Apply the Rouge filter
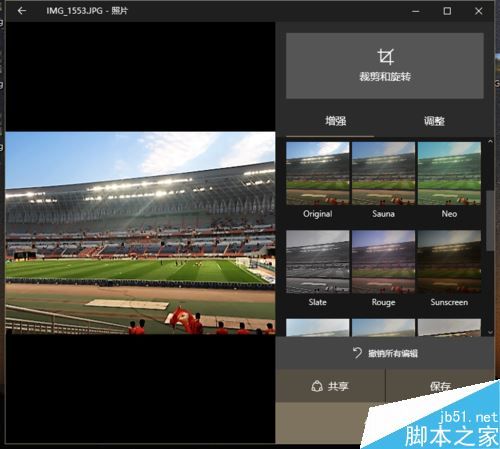Viewport: 500px width, 449px height. [x=383, y=262]
